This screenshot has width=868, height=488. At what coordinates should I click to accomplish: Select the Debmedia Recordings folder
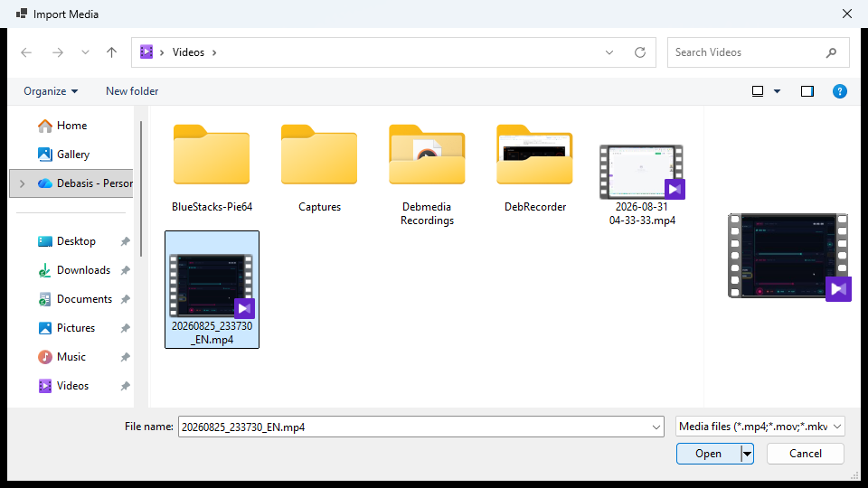(427, 174)
